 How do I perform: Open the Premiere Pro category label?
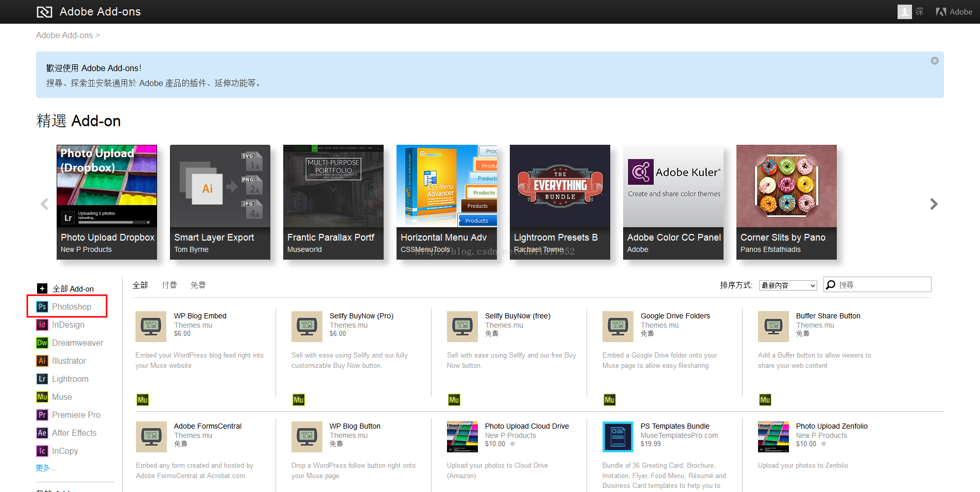[x=76, y=415]
